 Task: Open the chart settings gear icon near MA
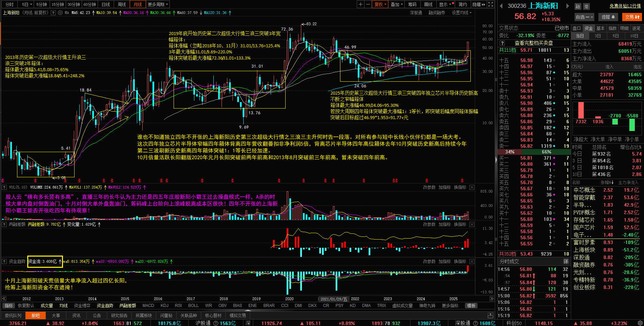(60, 13)
